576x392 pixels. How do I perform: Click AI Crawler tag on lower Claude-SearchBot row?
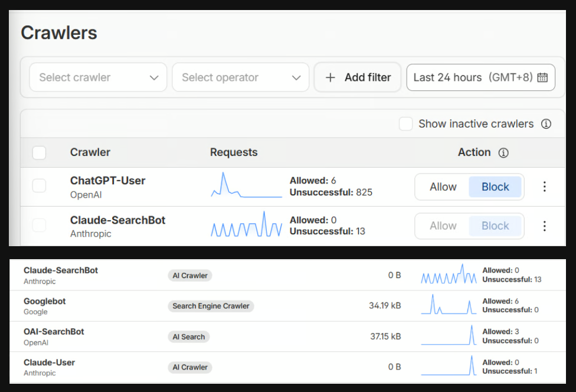190,276
